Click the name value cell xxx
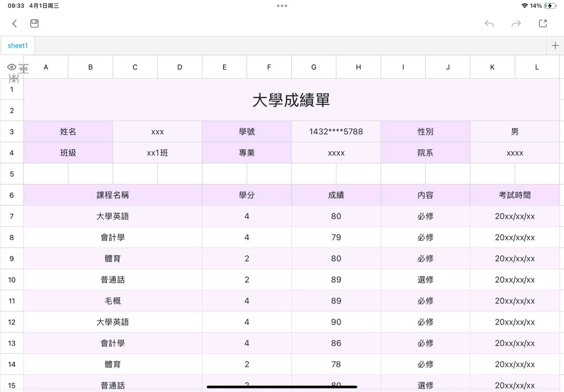 click(158, 131)
